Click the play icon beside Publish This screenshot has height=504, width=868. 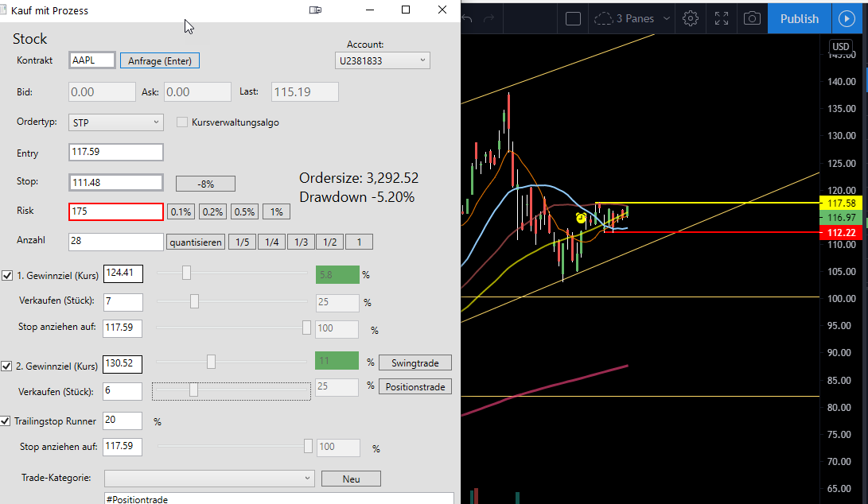[847, 18]
